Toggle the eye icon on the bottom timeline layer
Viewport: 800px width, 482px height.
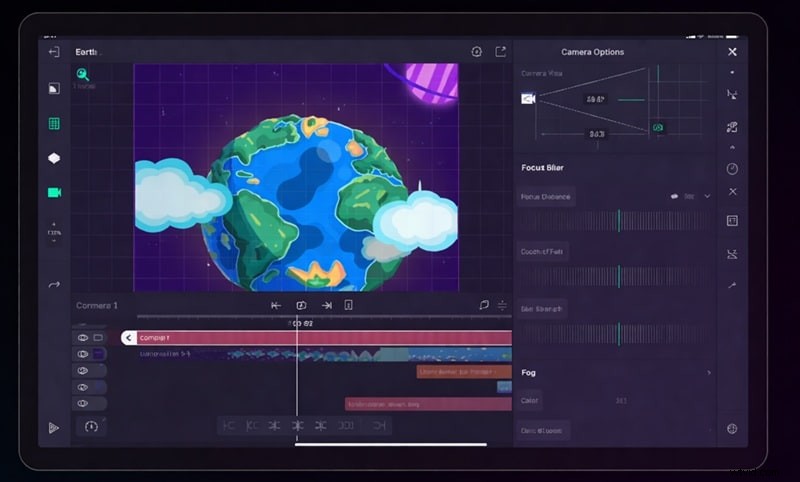(x=83, y=403)
